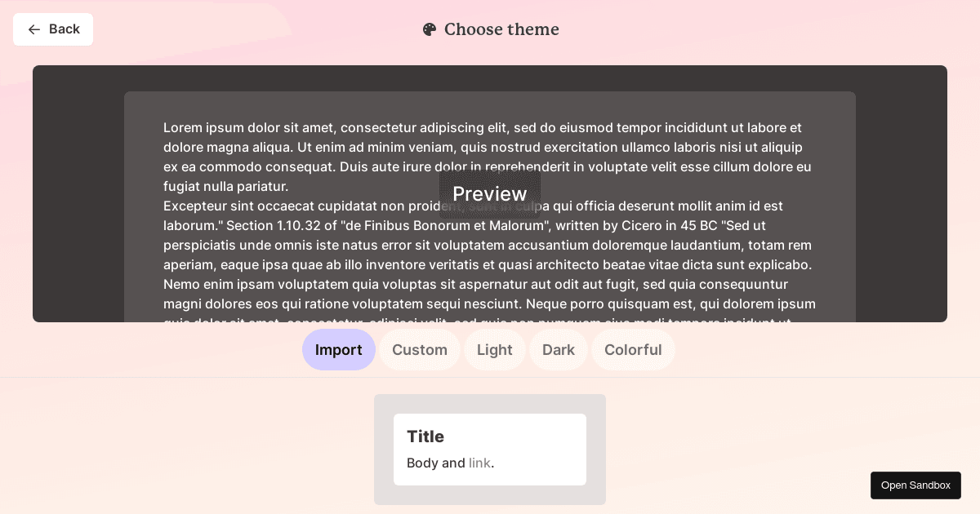Click the Choose theme title text
Image resolution: width=980 pixels, height=514 pixels.
501,29
